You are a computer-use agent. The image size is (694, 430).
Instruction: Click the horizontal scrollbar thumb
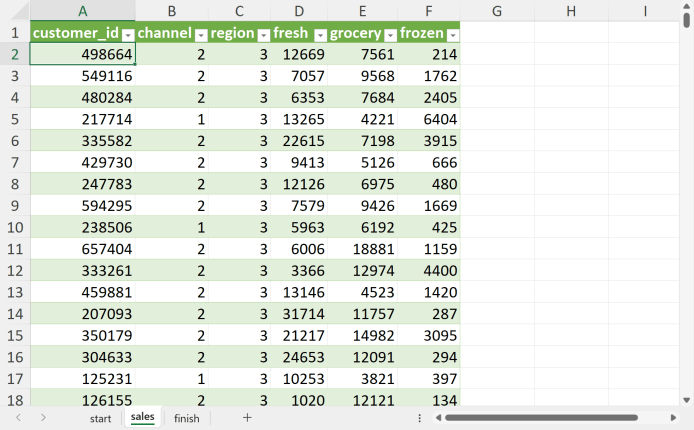[x=541, y=418]
